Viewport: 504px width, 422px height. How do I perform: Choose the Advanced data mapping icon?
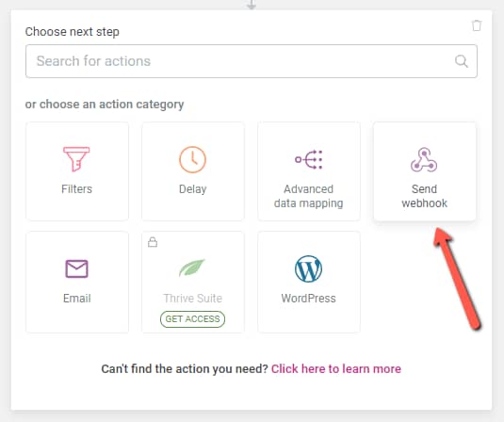pos(309,159)
